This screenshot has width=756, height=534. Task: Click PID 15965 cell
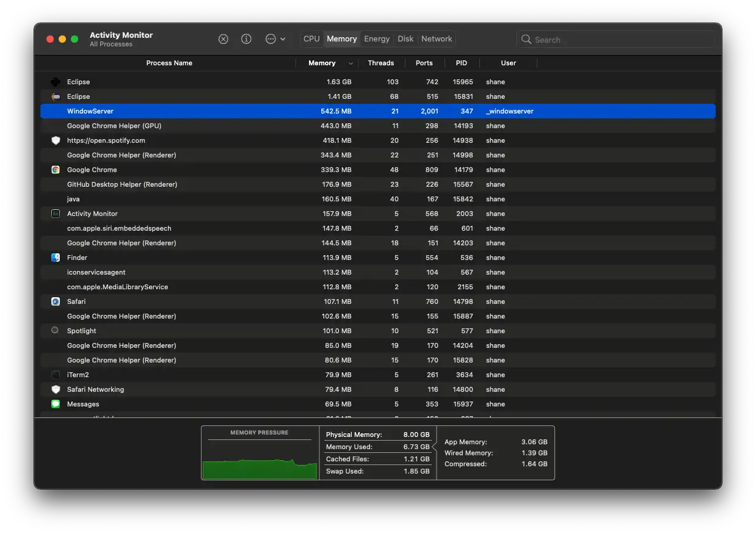(463, 82)
